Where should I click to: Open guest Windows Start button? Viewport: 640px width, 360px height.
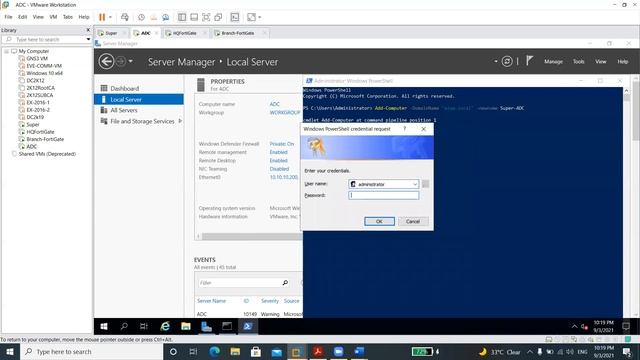(104, 327)
